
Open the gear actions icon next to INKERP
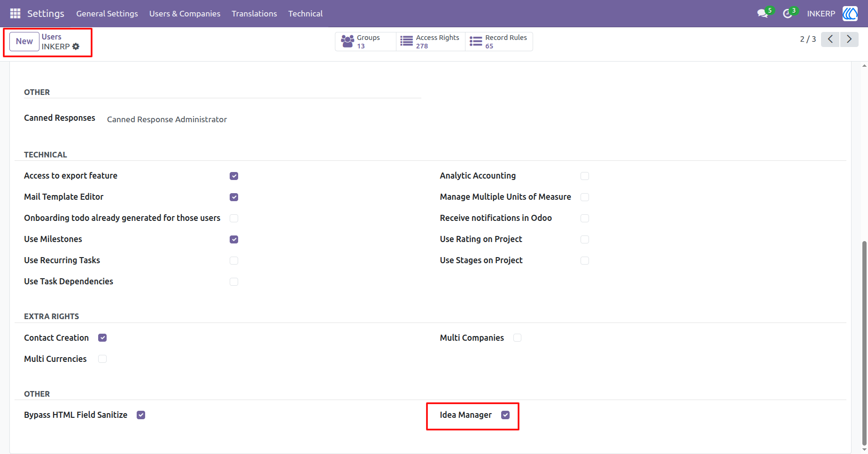[x=76, y=47]
